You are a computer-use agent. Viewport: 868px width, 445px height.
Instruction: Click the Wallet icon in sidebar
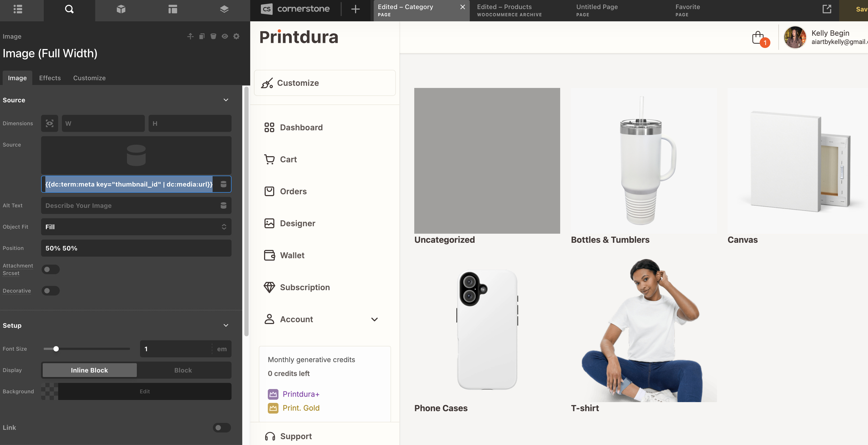269,255
